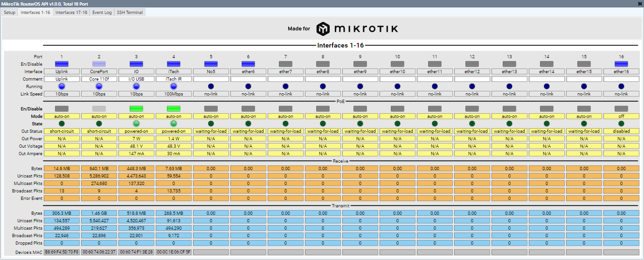This screenshot has width=644, height=260.
Task: Open the Setup tab
Action: 9,13
